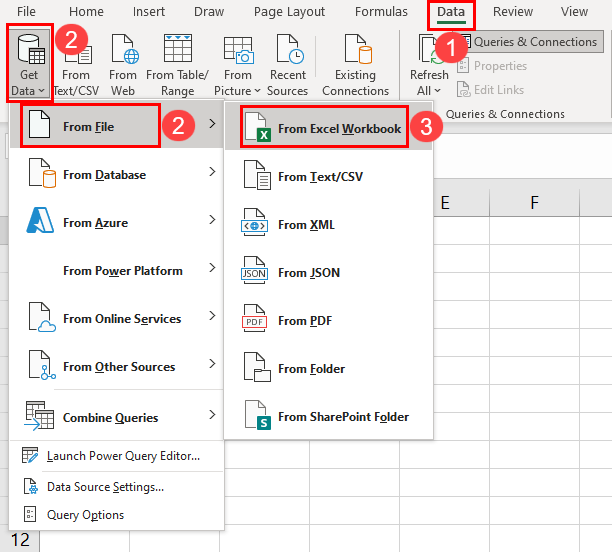Click the From Online Services cloud icon
Screen dimensions: 612x552
pos(42,317)
